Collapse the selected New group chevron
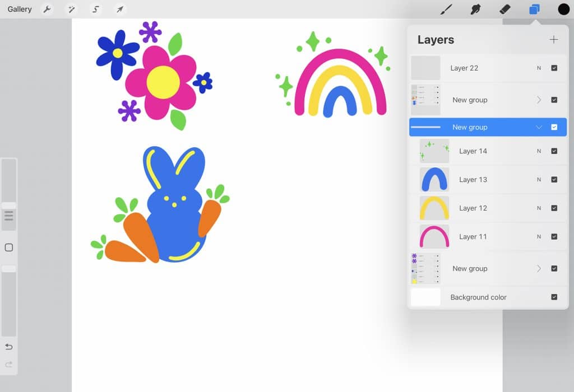This screenshot has width=574, height=392. [x=539, y=127]
